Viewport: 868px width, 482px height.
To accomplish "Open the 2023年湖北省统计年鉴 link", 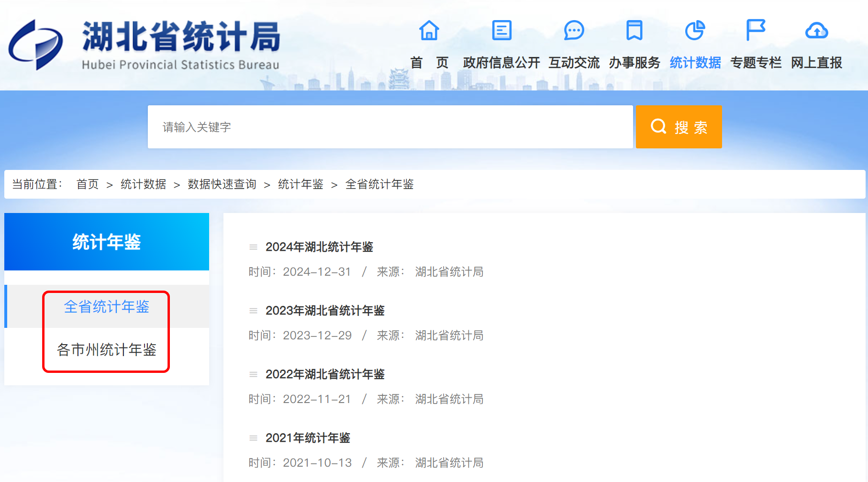I will [x=325, y=311].
